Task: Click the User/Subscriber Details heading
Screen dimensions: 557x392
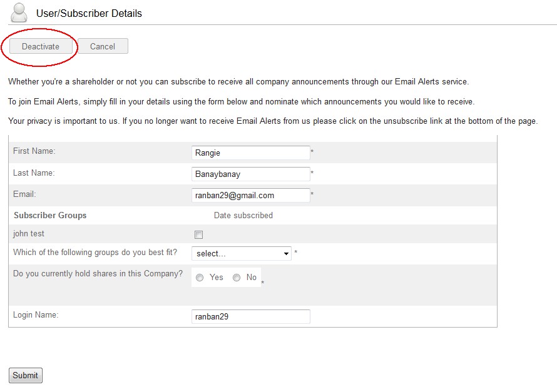Action: coord(89,14)
